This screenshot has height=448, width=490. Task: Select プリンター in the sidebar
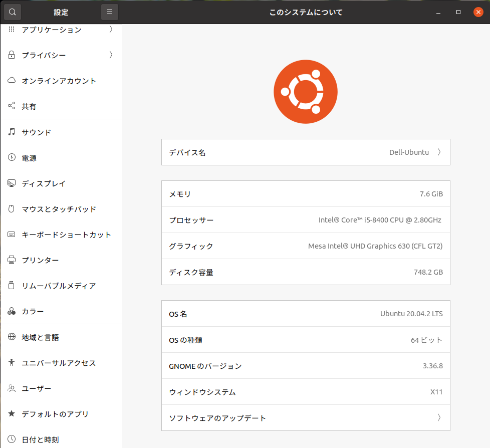tap(61, 260)
